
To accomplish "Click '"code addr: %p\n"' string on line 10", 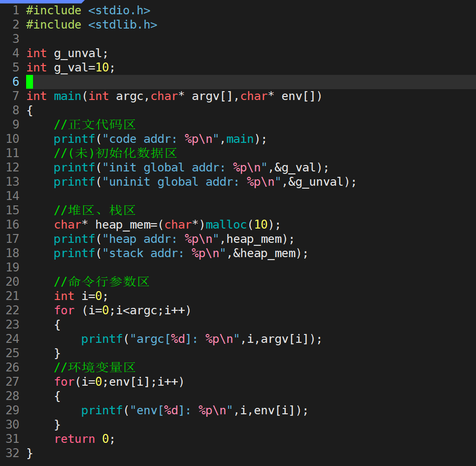I will tap(161, 139).
